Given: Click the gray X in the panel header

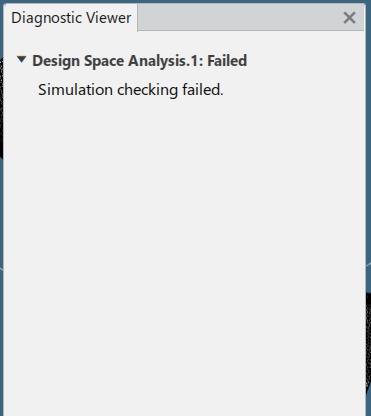Looking at the screenshot, I should click(x=349, y=18).
